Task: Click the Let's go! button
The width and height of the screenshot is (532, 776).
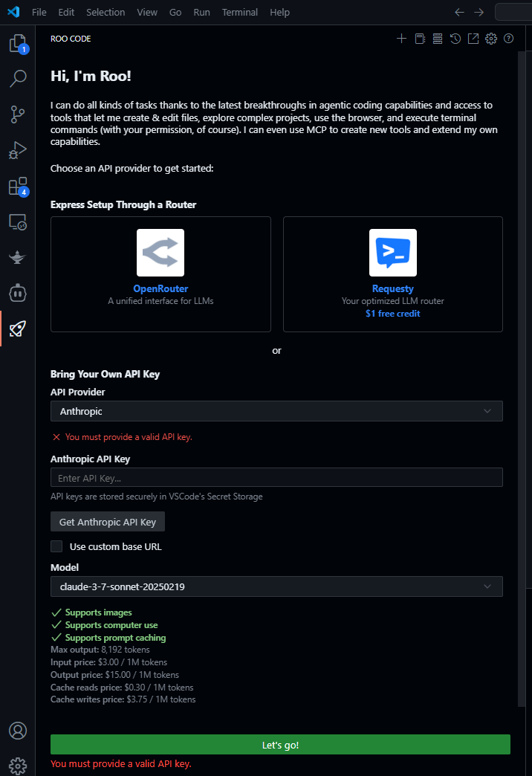Action: tap(280, 744)
